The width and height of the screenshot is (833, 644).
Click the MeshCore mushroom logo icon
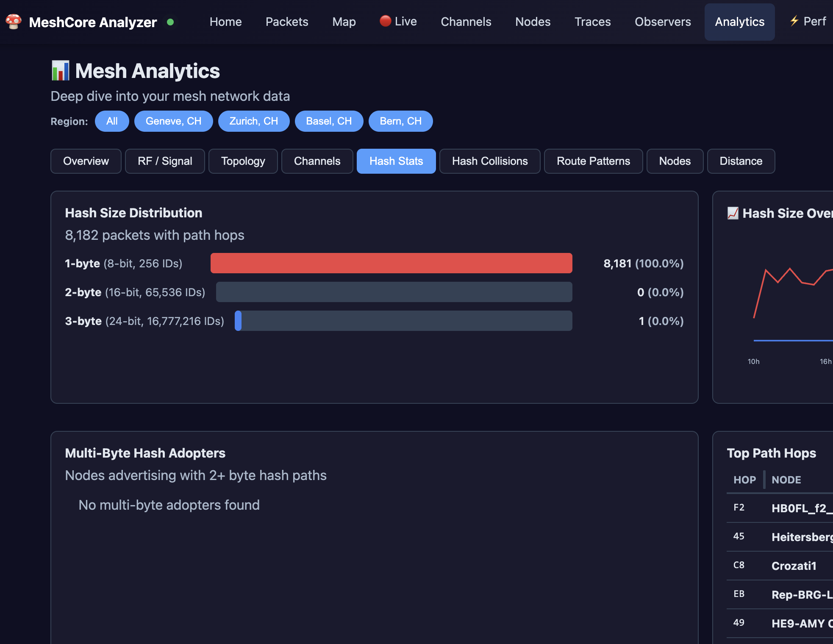pyautogui.click(x=14, y=22)
